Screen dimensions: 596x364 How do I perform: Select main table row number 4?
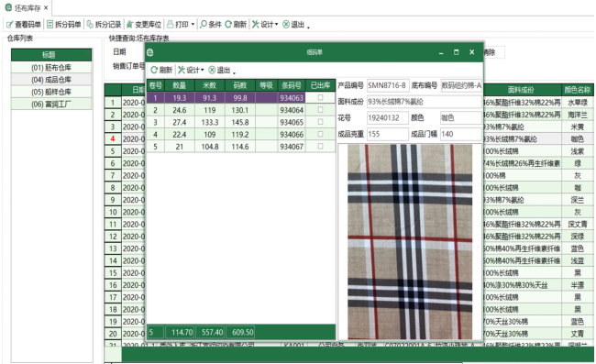tap(113, 139)
